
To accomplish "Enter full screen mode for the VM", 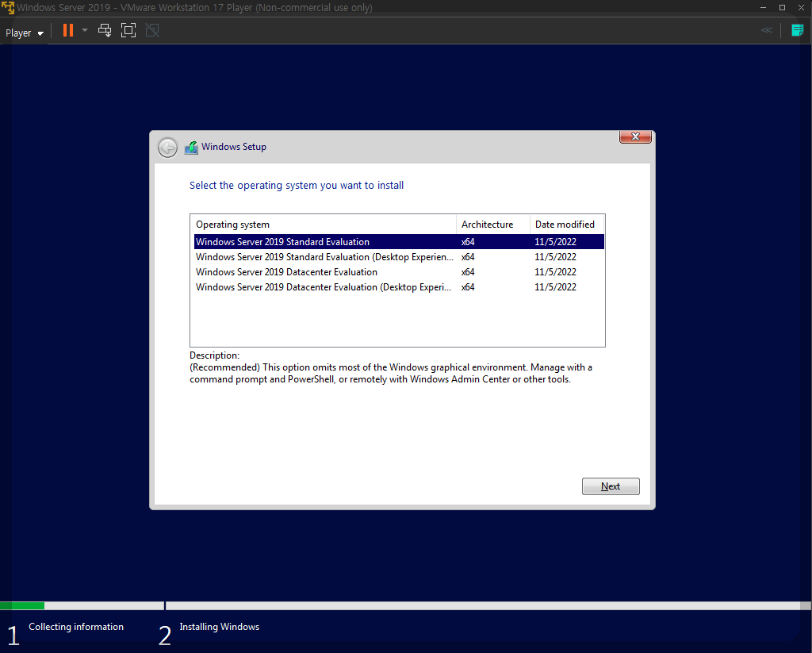I will pyautogui.click(x=128, y=29).
